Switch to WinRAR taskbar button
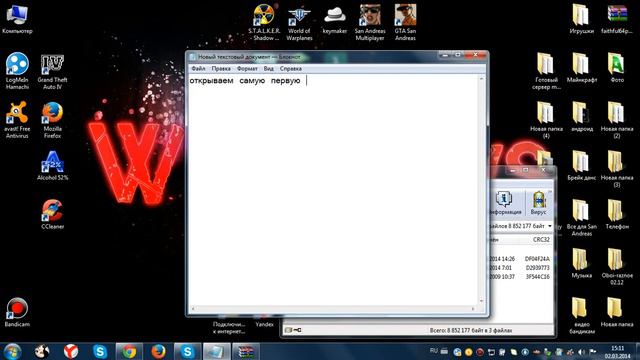640x360 pixels. (246, 351)
